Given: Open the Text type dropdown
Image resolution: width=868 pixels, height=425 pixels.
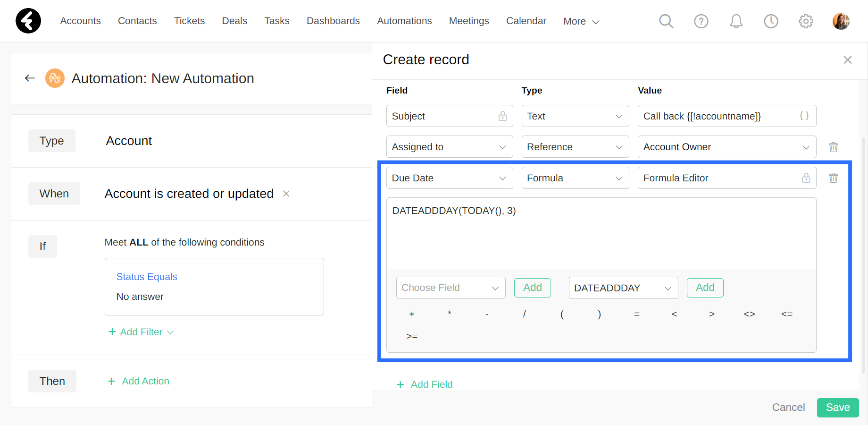Looking at the screenshot, I should (575, 116).
